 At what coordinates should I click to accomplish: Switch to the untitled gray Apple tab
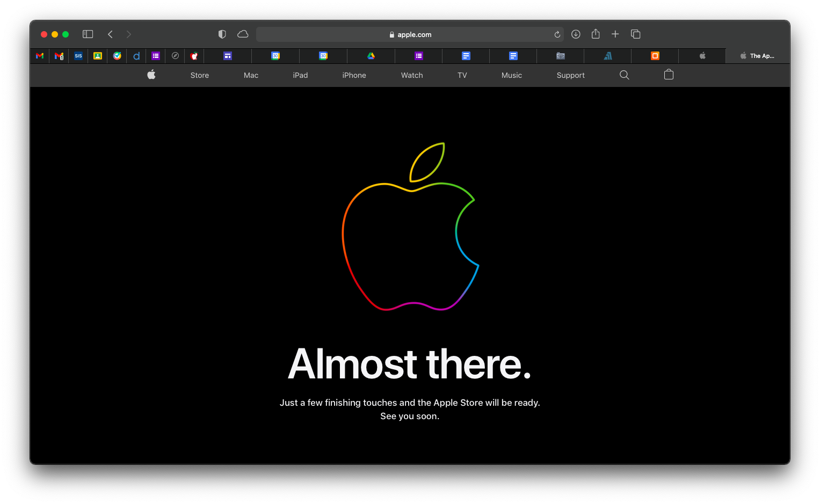702,56
